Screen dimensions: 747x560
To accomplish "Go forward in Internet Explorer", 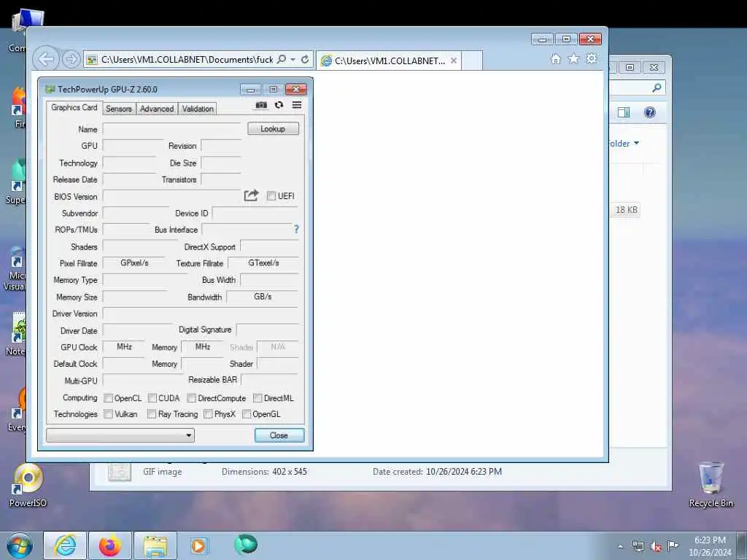I will pyautogui.click(x=71, y=60).
